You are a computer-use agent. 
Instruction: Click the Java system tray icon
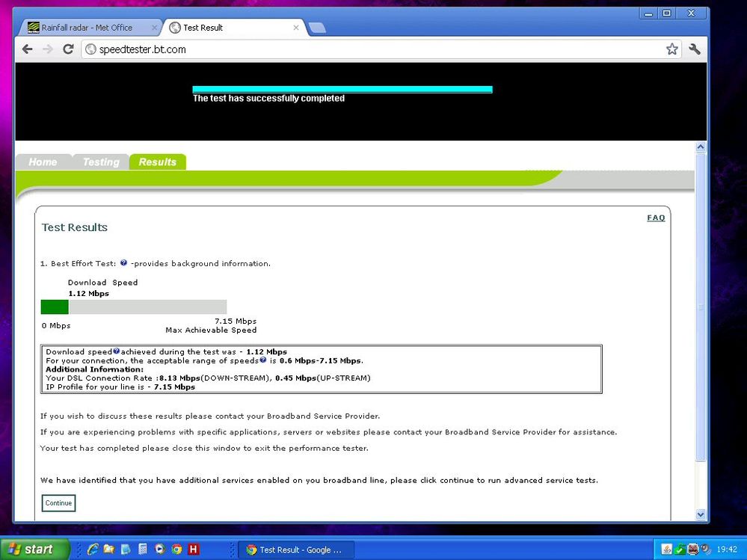click(666, 550)
